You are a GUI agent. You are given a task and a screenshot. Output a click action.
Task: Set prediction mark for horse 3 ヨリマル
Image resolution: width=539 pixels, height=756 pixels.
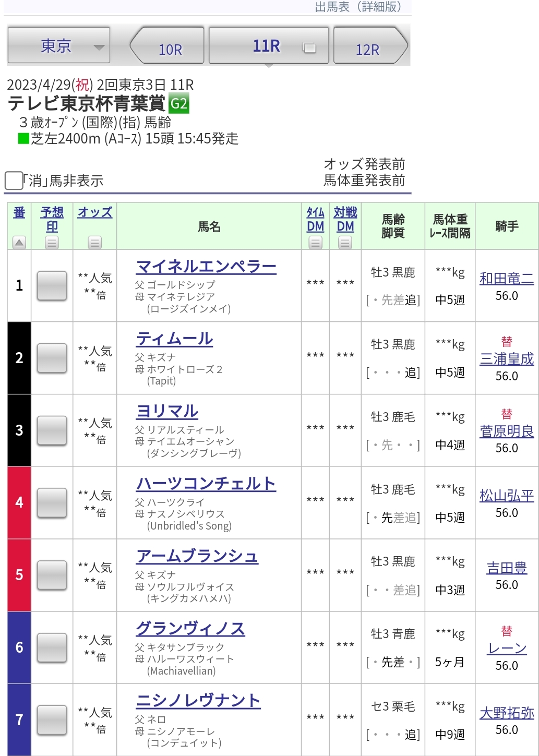tap(52, 430)
